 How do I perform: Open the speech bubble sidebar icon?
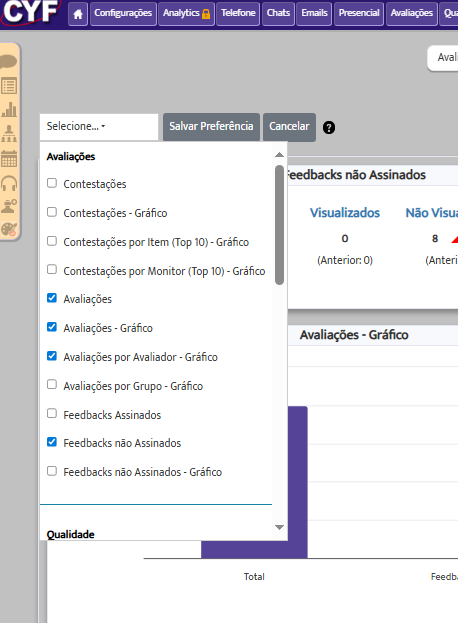[9, 62]
